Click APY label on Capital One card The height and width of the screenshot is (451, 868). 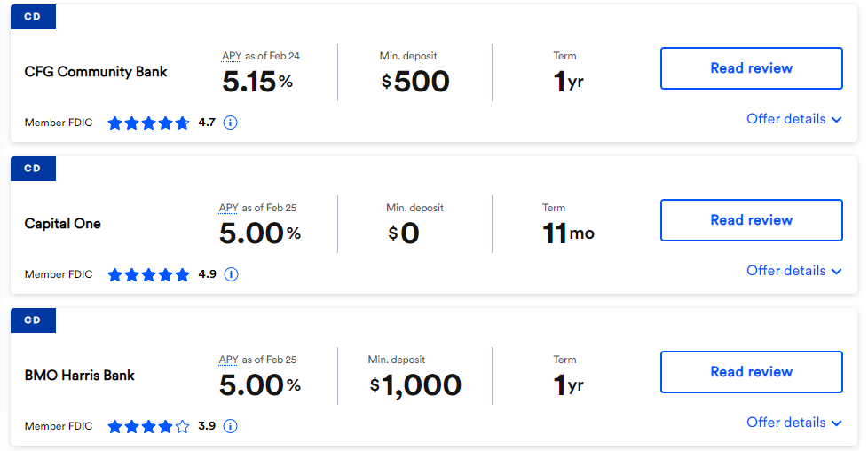tap(228, 208)
